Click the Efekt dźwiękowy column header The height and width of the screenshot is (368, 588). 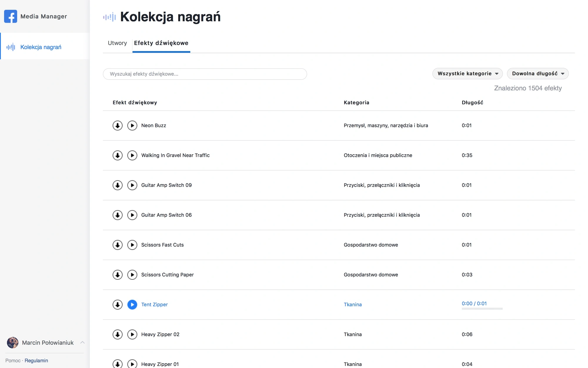[x=135, y=102]
